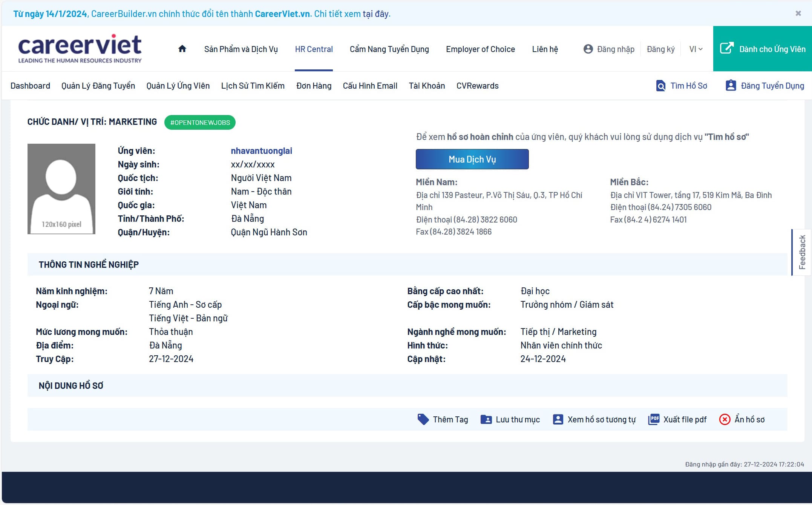Click the external link icon for Dành cho Ứng Viên
This screenshot has height=505, width=812.
point(727,48)
